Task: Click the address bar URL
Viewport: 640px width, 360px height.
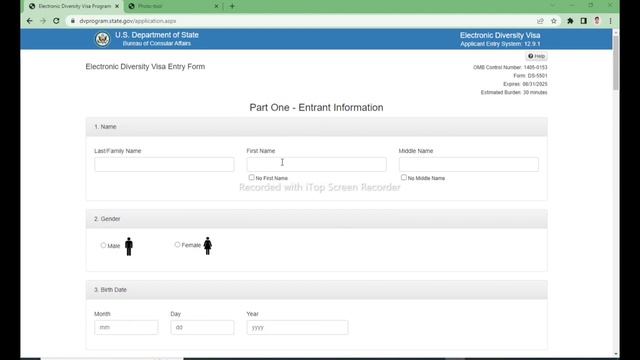Action: 127,21
